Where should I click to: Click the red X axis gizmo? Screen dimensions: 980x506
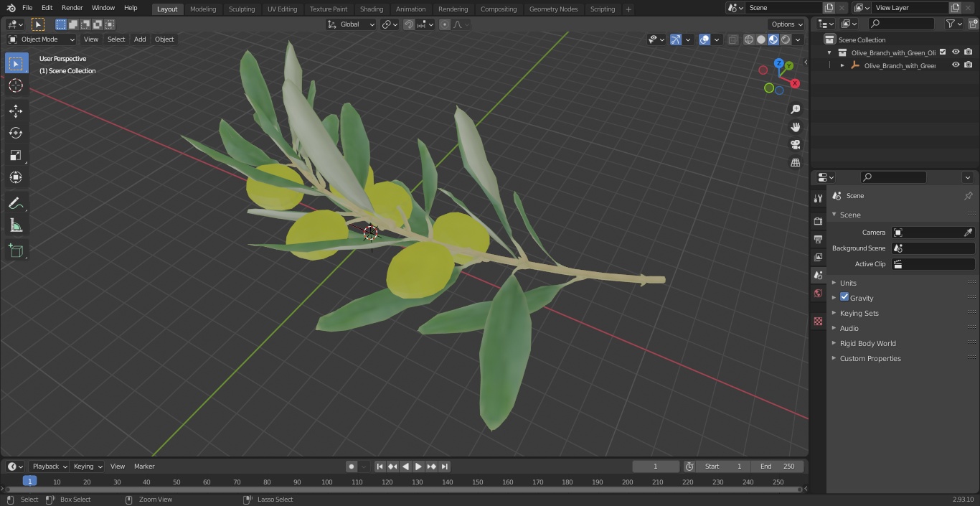(795, 83)
